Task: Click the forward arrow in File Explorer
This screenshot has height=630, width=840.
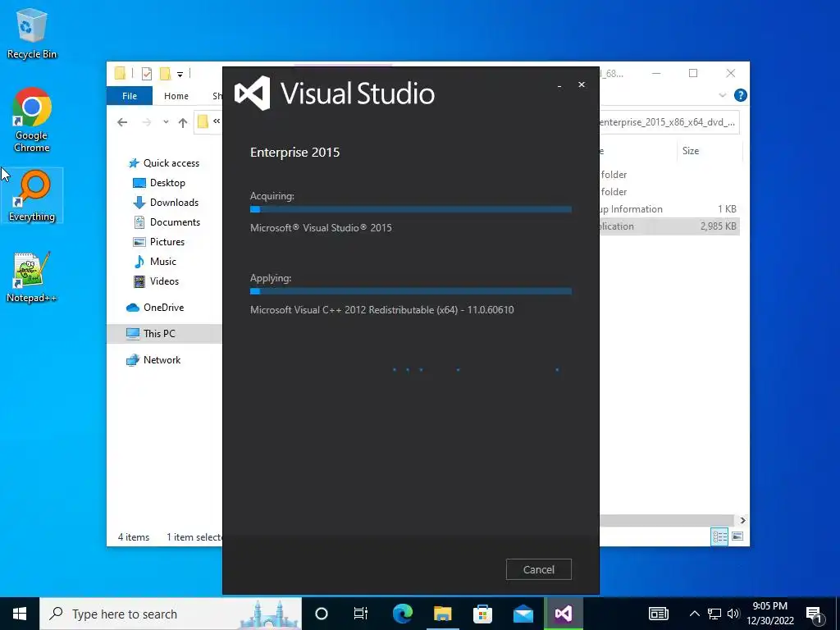Action: [146, 122]
